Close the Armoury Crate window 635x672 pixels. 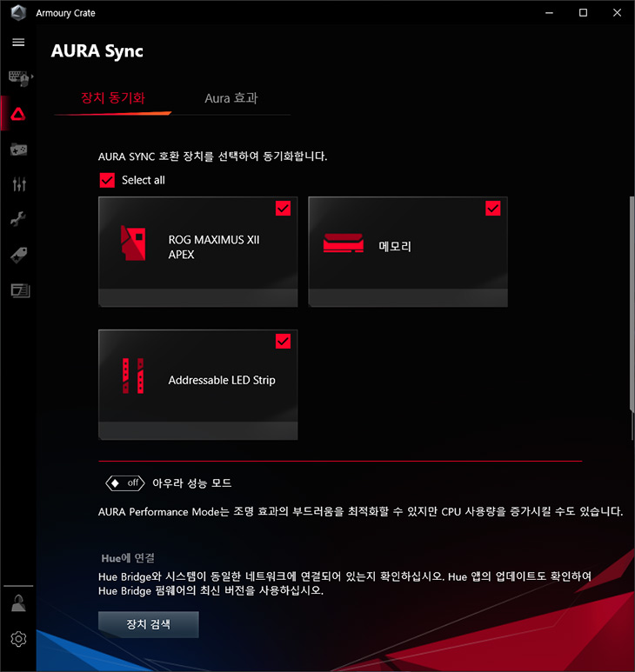[617, 13]
